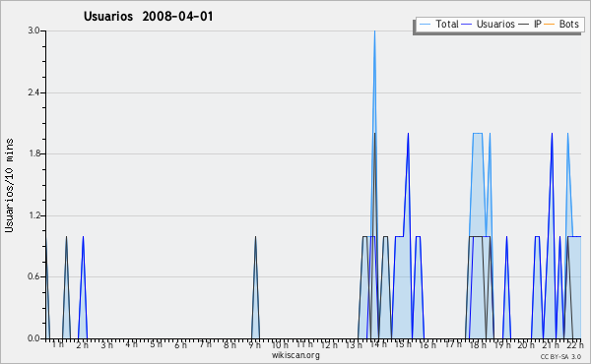Click the '5 h' x-axis label
This screenshot has width=591, height=364.
point(156,344)
